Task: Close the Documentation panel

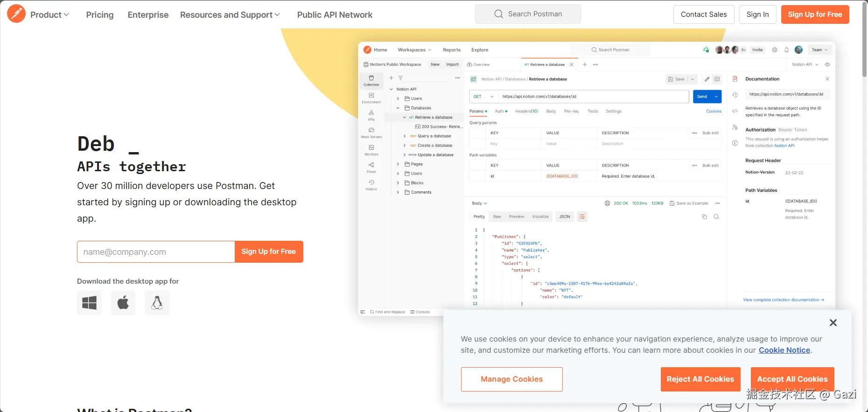Action: point(827,79)
